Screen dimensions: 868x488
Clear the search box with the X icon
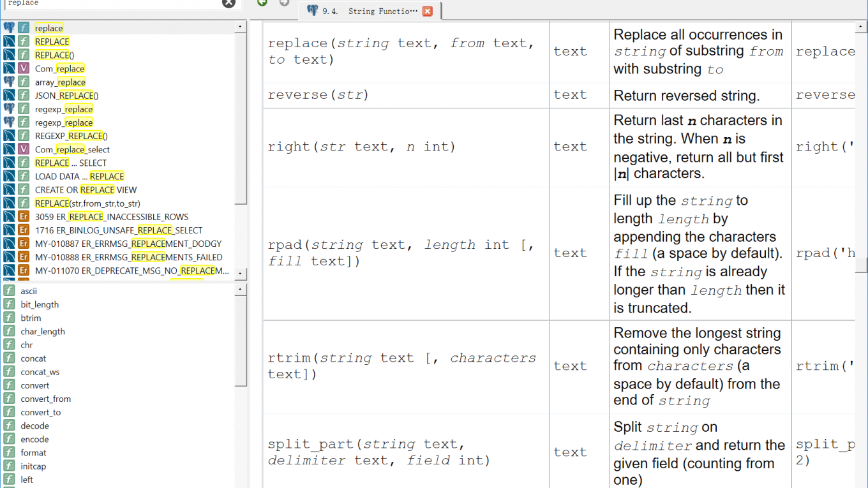click(x=228, y=3)
